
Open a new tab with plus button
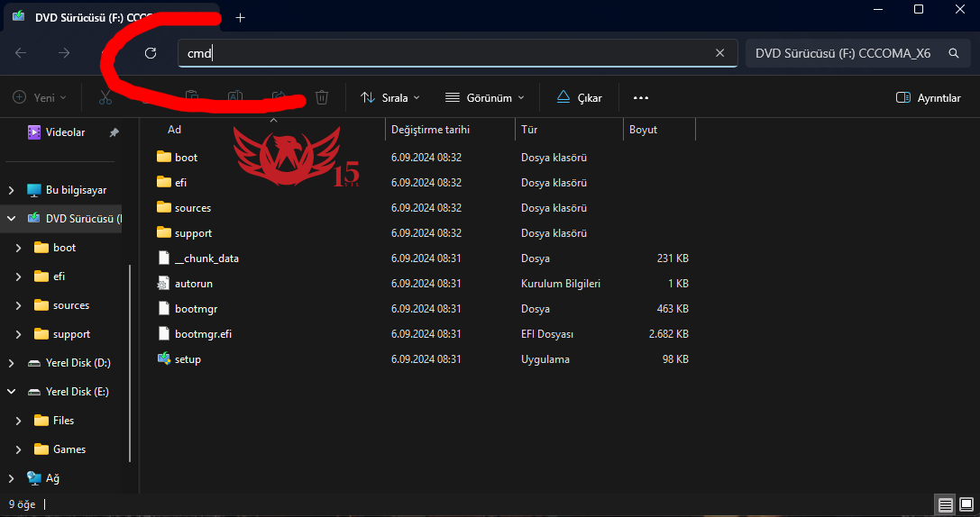tap(240, 17)
